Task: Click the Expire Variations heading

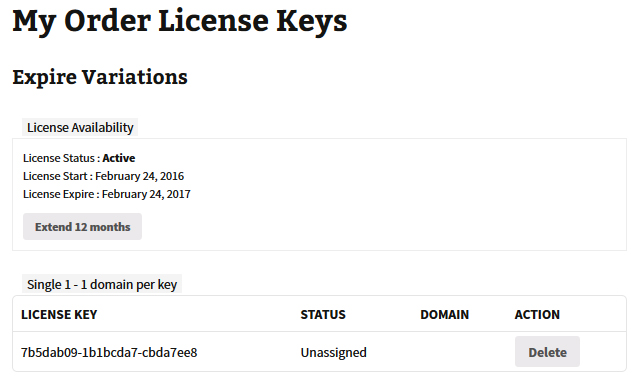Action: click(100, 77)
